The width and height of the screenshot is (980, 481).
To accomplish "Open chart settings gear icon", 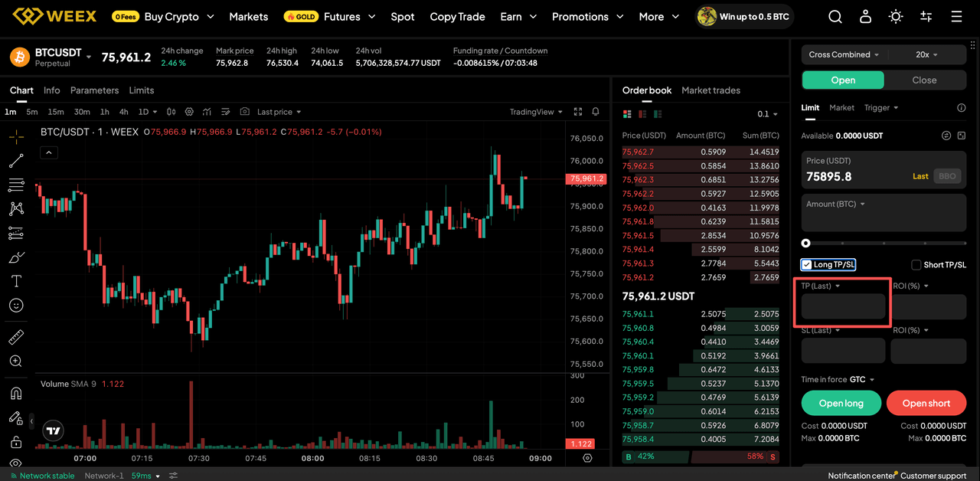I will pyautogui.click(x=189, y=112).
